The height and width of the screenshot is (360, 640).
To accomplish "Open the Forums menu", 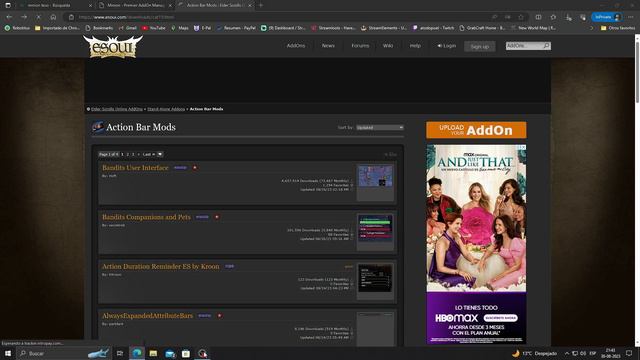I will point(360,46).
